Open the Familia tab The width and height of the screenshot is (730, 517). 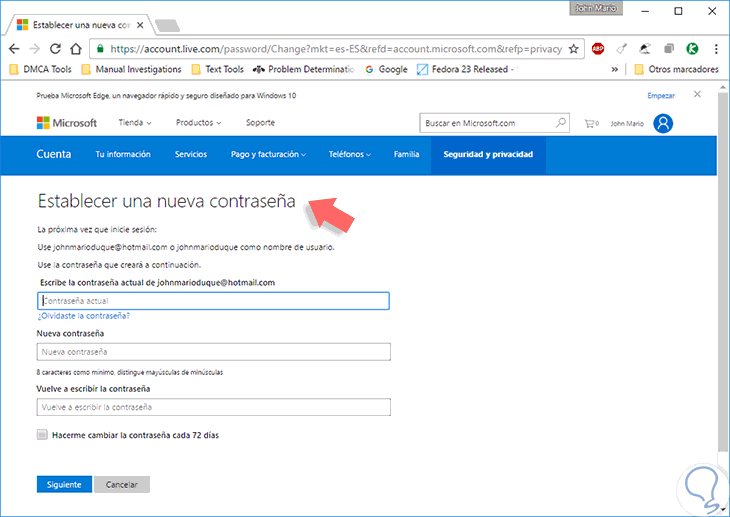(x=406, y=154)
